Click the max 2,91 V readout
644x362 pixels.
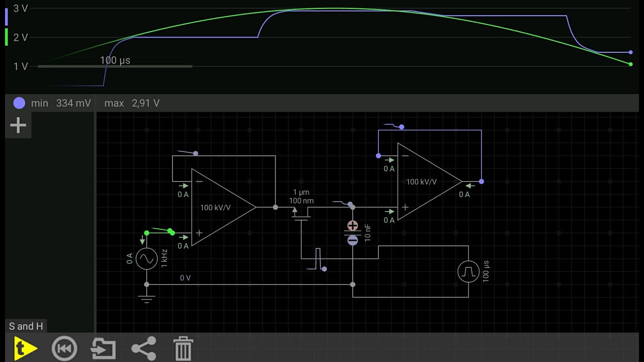pyautogui.click(x=132, y=103)
